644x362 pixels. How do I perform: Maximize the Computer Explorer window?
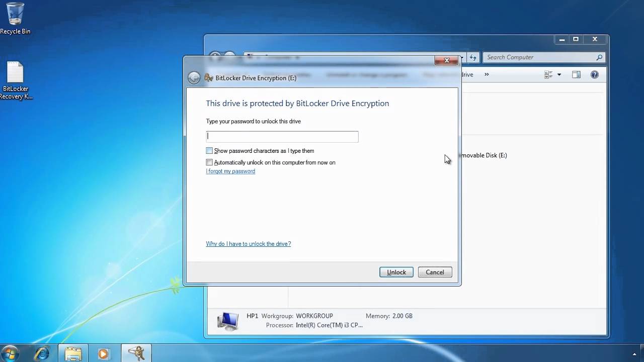[x=576, y=39]
